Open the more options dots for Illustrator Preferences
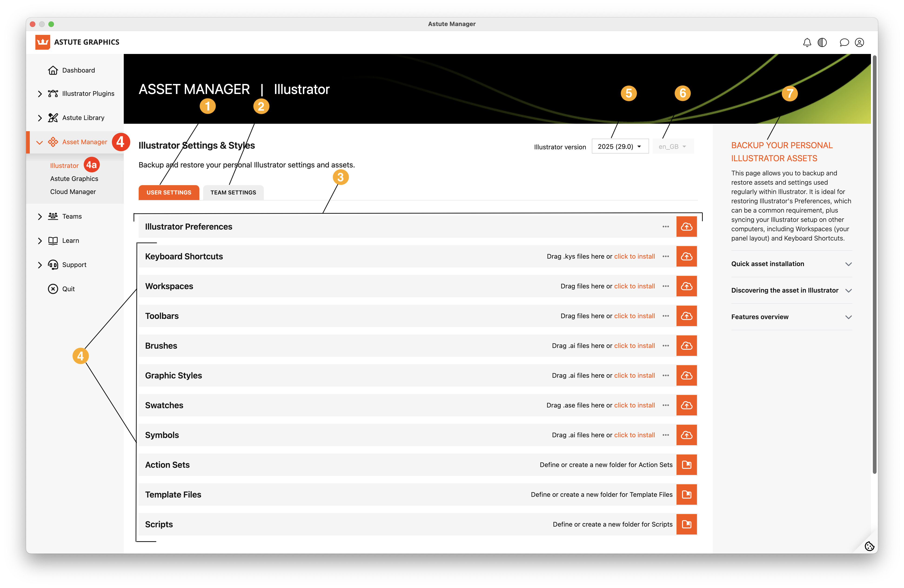 click(x=666, y=227)
